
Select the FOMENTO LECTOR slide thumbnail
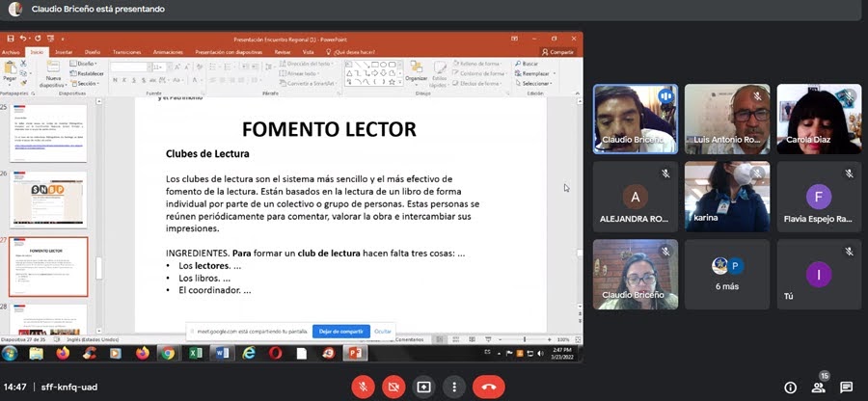[47, 266]
